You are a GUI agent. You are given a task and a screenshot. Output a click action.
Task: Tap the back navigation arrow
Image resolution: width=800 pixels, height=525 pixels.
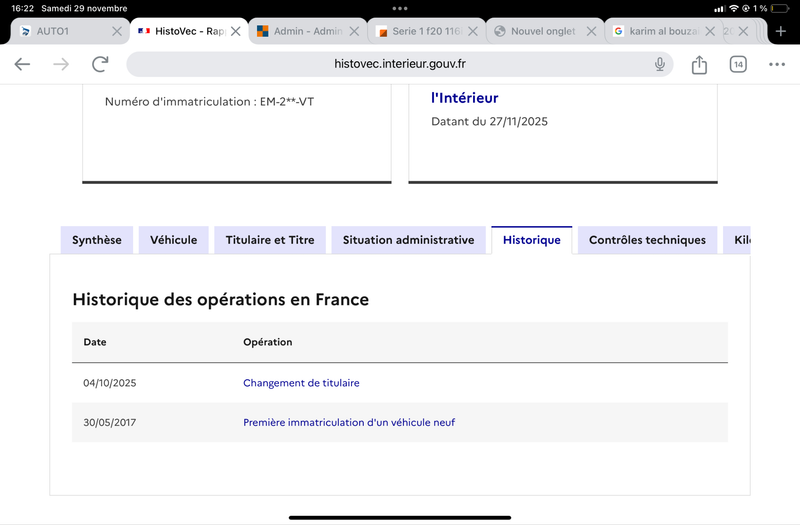[x=22, y=64]
